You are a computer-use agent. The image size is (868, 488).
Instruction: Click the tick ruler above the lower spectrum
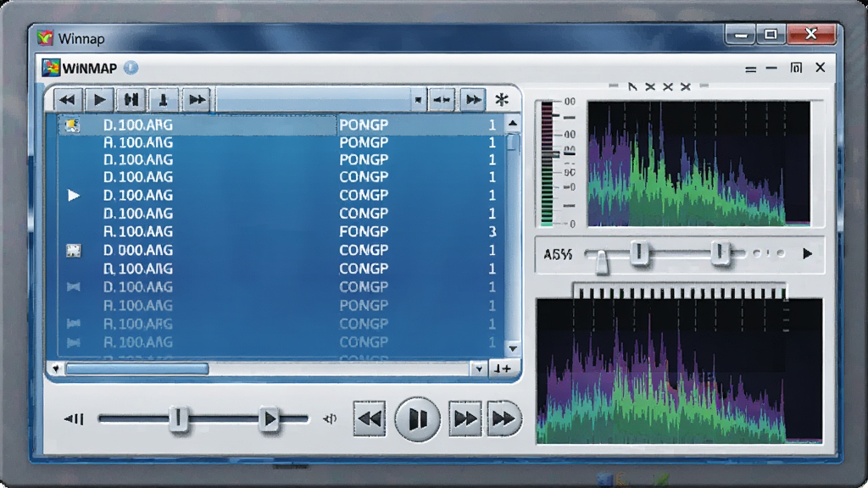(x=679, y=291)
